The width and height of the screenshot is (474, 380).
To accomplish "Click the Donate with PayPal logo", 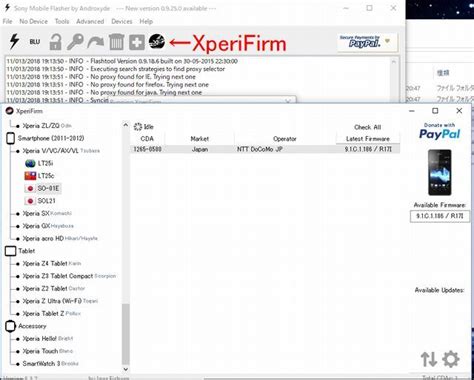I will [x=439, y=131].
